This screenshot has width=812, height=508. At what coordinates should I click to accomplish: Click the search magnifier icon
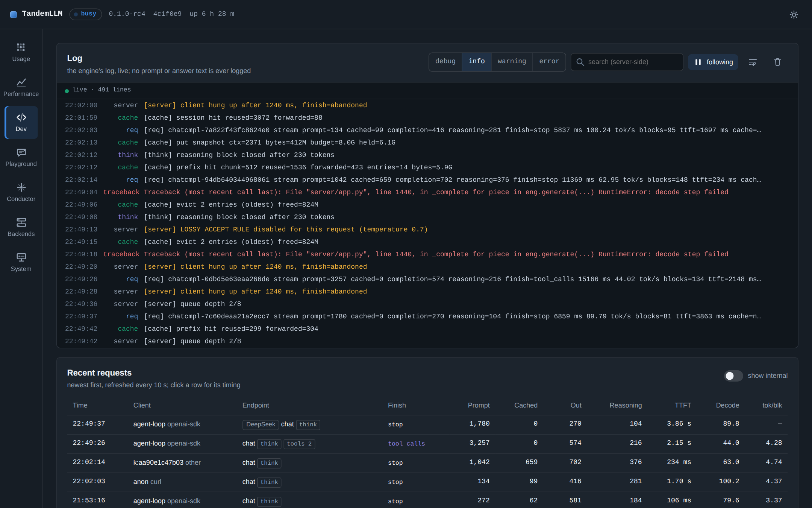click(580, 62)
